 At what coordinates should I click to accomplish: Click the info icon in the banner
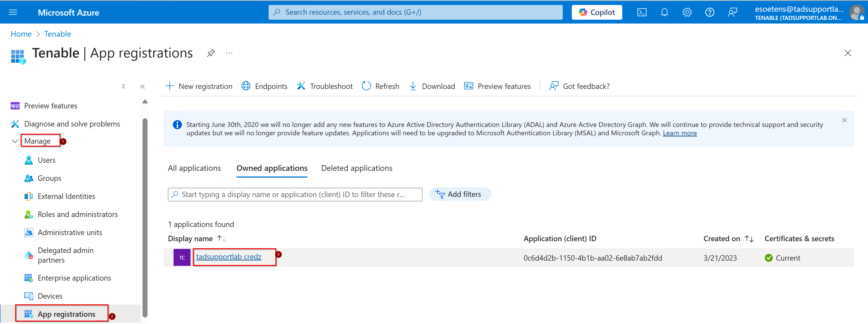pos(177,125)
